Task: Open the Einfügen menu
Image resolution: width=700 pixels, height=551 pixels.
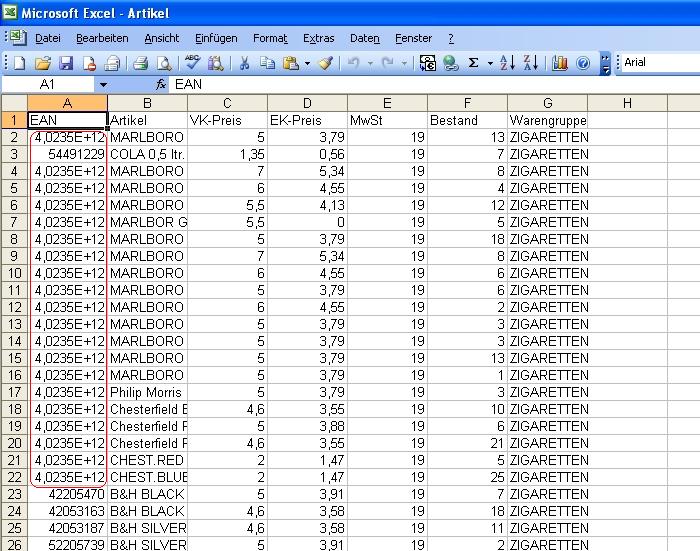Action: [216, 38]
